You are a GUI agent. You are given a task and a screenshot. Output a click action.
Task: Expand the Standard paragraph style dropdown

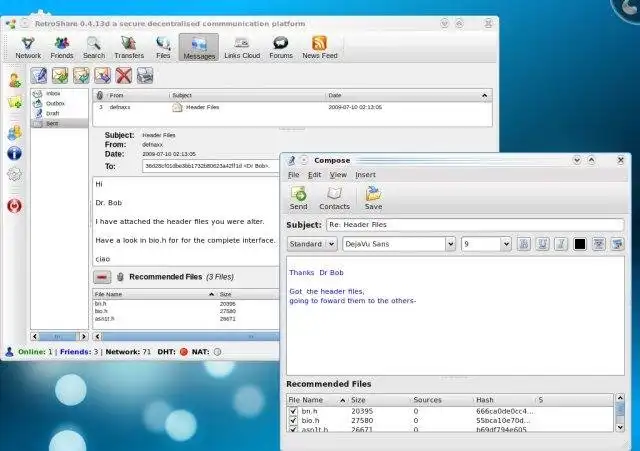point(331,244)
